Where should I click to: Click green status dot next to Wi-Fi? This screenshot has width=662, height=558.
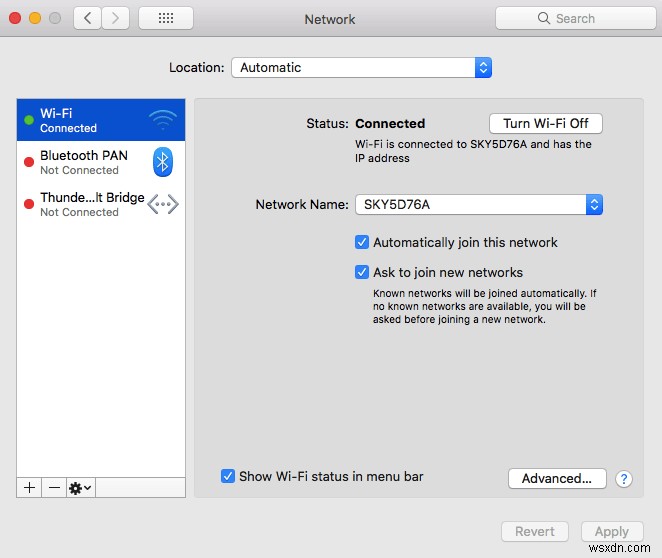click(x=29, y=120)
